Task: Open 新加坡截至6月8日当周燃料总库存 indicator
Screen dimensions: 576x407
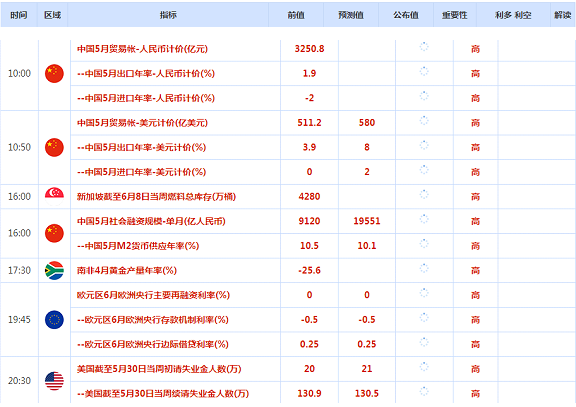Action: click(156, 197)
